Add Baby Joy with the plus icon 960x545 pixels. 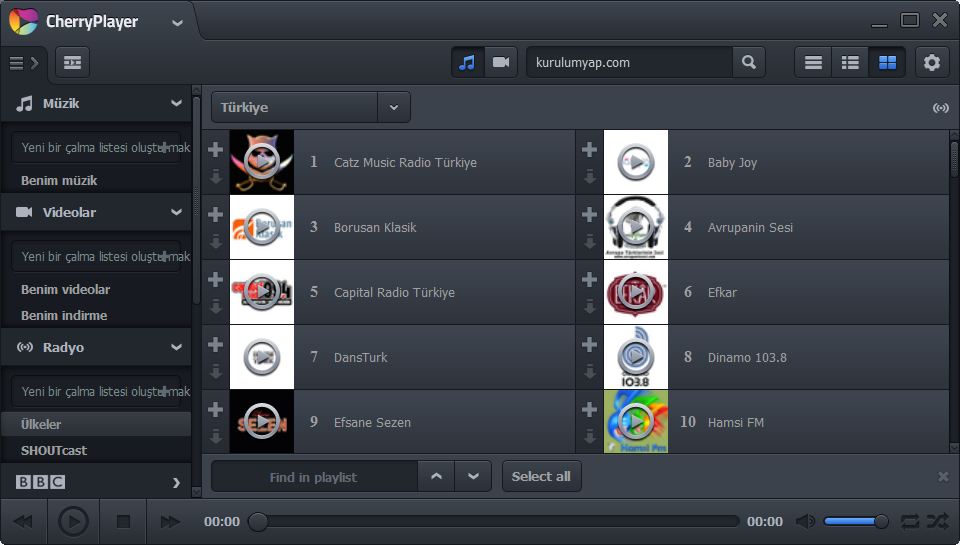click(x=589, y=149)
